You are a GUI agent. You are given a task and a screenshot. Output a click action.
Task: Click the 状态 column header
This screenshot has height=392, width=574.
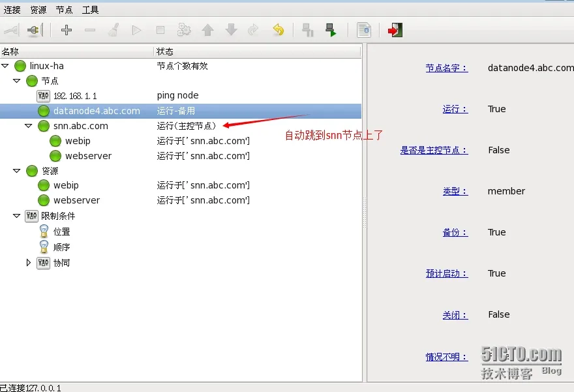258,52
